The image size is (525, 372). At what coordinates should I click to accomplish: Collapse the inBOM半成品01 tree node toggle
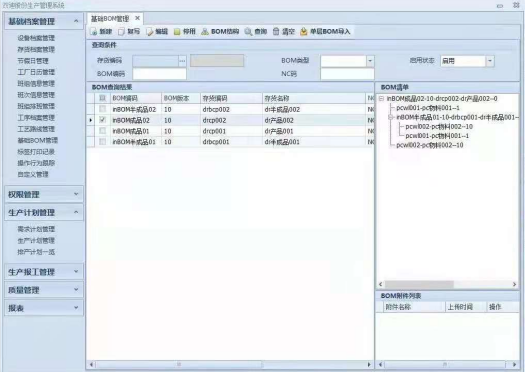click(390, 117)
